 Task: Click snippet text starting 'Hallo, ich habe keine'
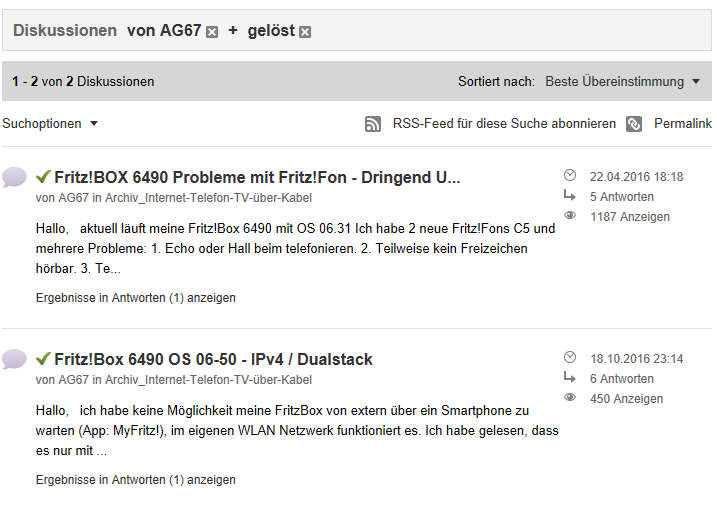coord(297,430)
